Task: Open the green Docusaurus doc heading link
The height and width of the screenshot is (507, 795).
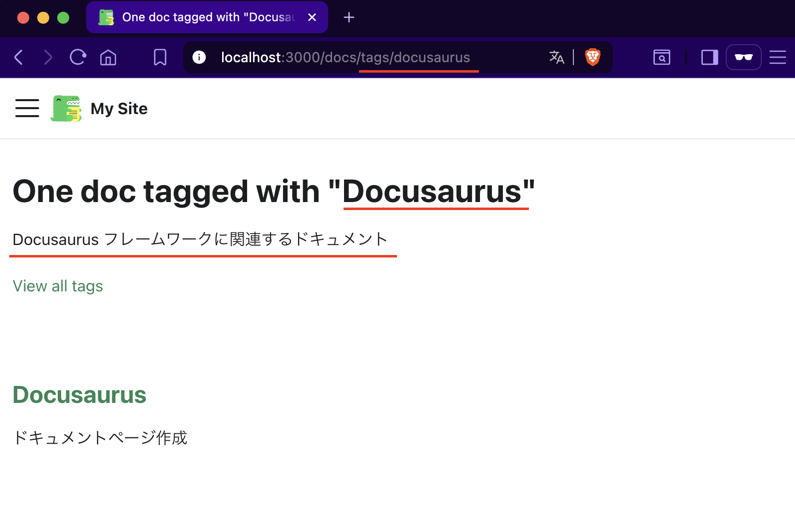Action: [80, 395]
